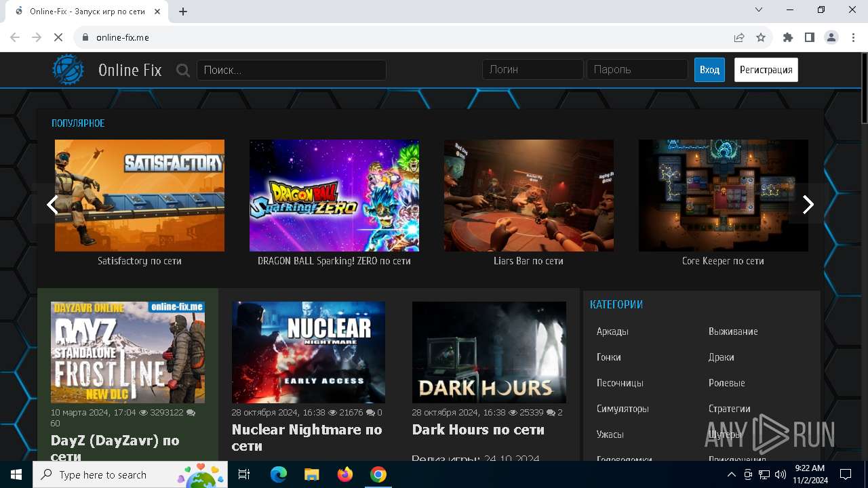
Task: Open DayZ (DayZavr) по сети title
Action: [x=115, y=447]
